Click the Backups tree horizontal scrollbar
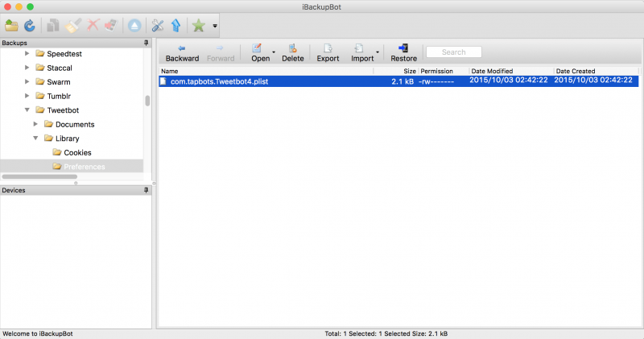 click(39, 176)
